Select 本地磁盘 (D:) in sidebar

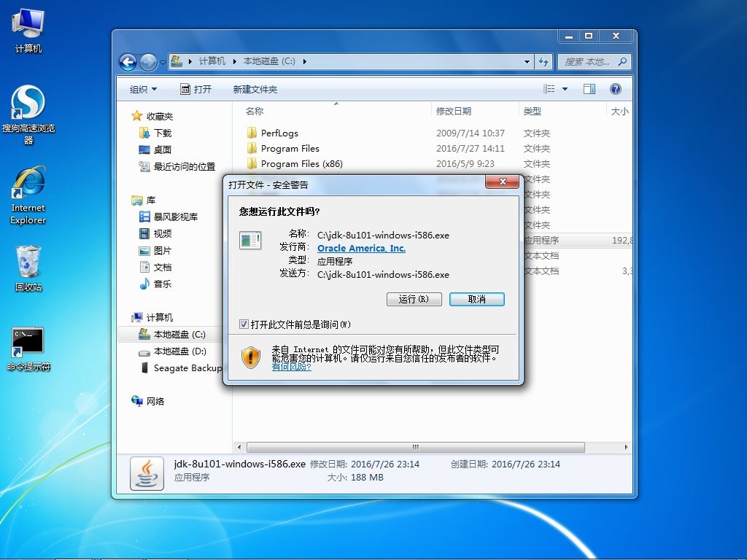pyautogui.click(x=179, y=351)
